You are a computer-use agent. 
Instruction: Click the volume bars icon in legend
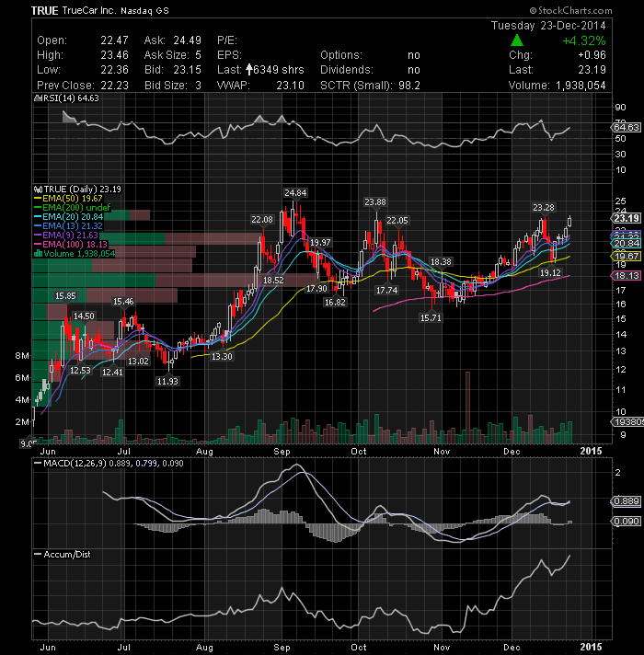tap(38, 254)
